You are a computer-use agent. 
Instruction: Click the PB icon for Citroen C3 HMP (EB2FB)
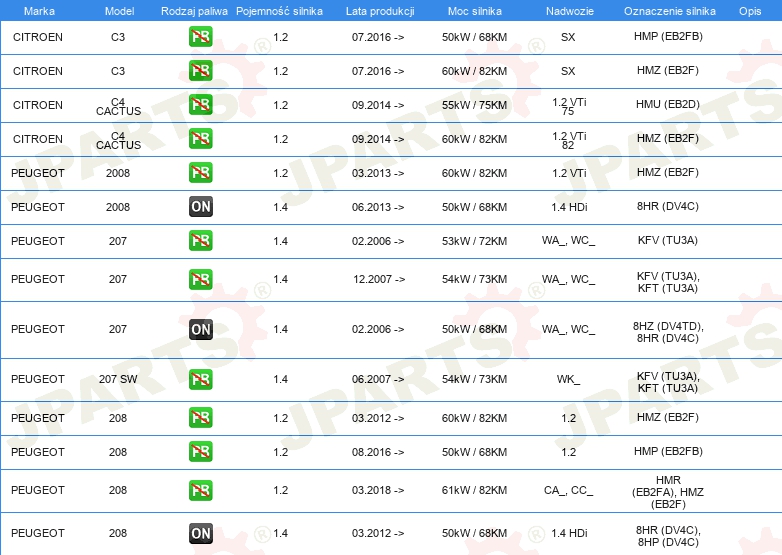click(200, 37)
